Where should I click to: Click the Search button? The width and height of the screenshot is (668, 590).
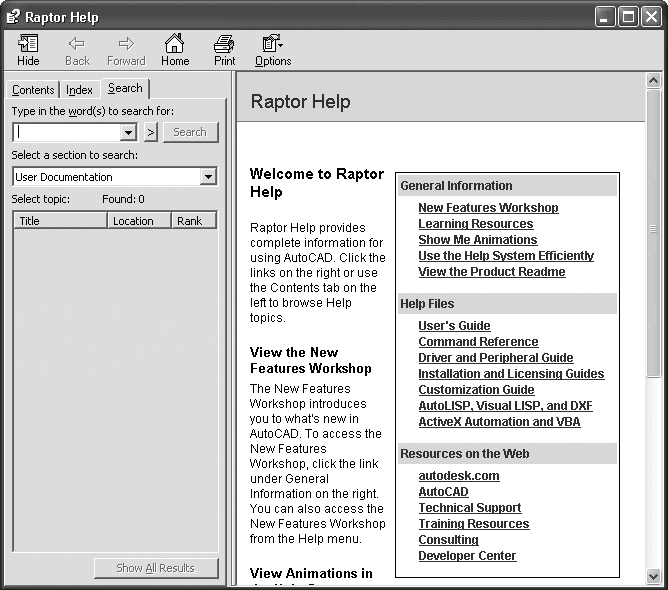pyautogui.click(x=190, y=132)
